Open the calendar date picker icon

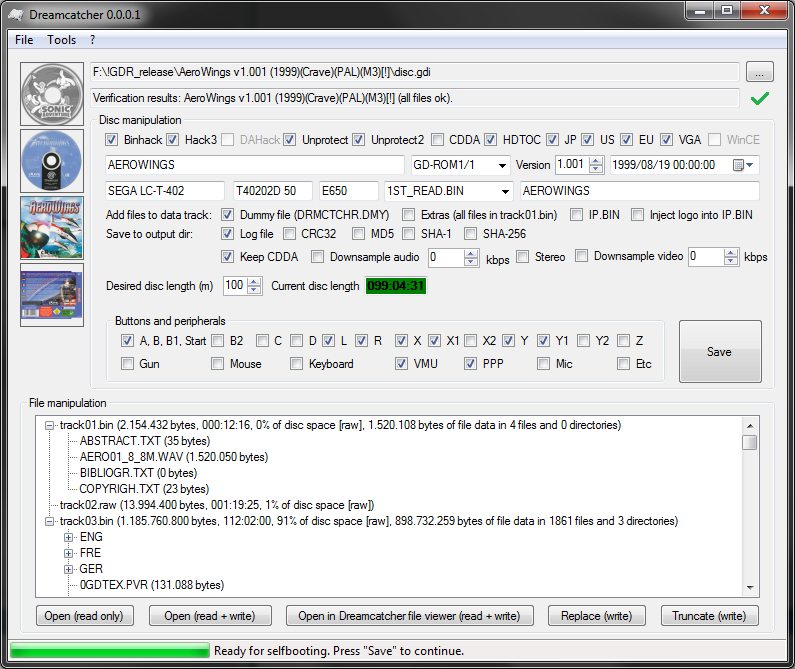738,165
